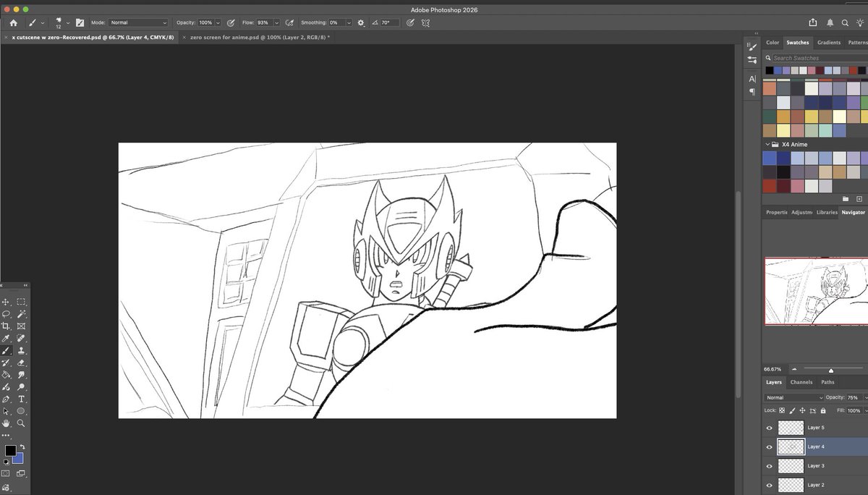The height and width of the screenshot is (495, 868).
Task: Select the Smudge tool
Action: pyautogui.click(x=21, y=375)
